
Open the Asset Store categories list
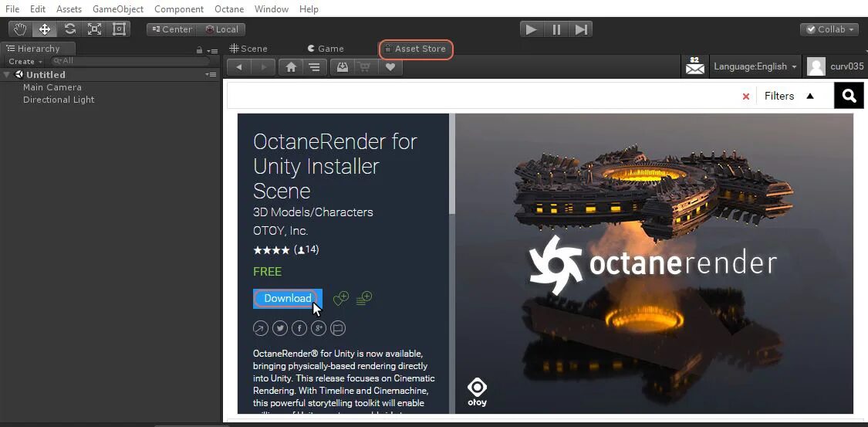tap(315, 67)
